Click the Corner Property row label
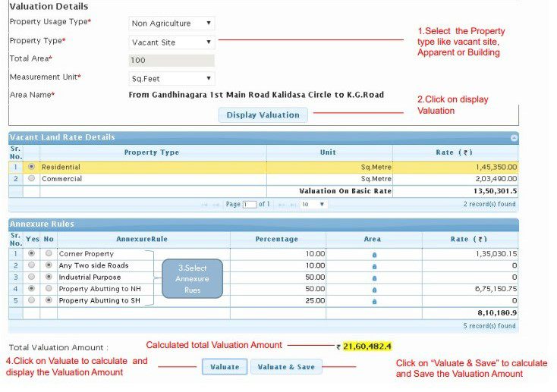 click(x=87, y=254)
